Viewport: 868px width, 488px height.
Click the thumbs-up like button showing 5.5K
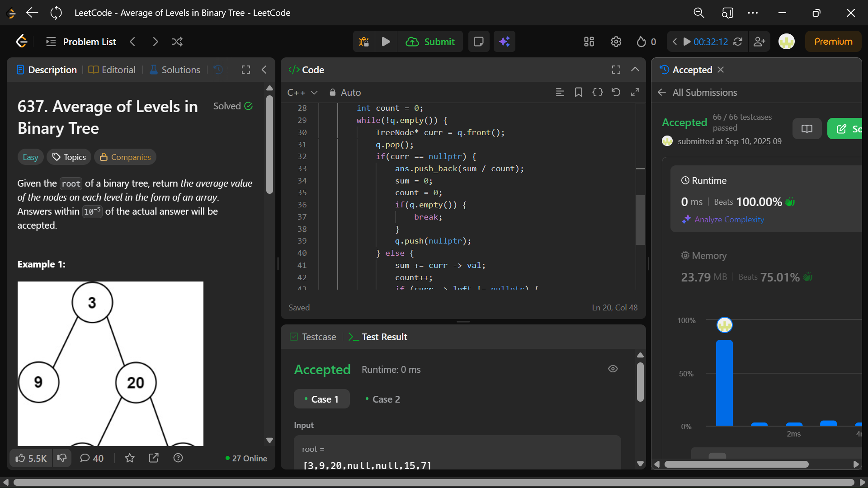tap(31, 458)
